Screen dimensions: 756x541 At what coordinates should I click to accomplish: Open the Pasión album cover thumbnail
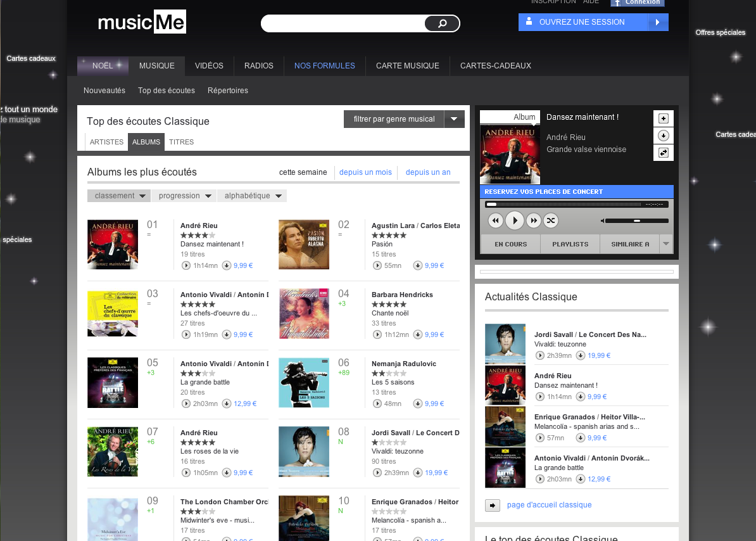(304, 245)
